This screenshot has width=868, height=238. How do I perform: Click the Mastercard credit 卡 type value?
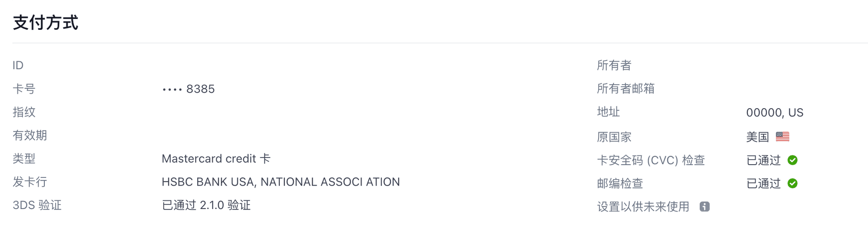[x=216, y=159]
